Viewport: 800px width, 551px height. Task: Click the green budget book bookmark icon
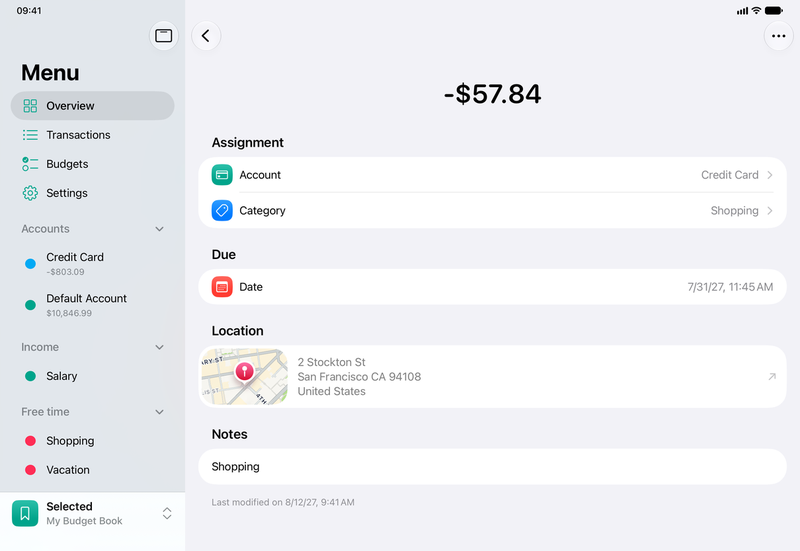click(x=25, y=513)
